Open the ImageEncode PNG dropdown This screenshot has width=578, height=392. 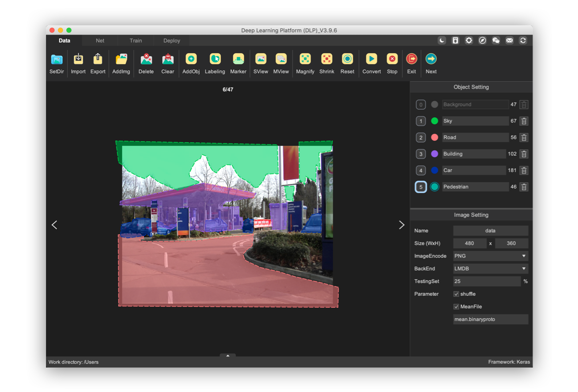coord(490,256)
